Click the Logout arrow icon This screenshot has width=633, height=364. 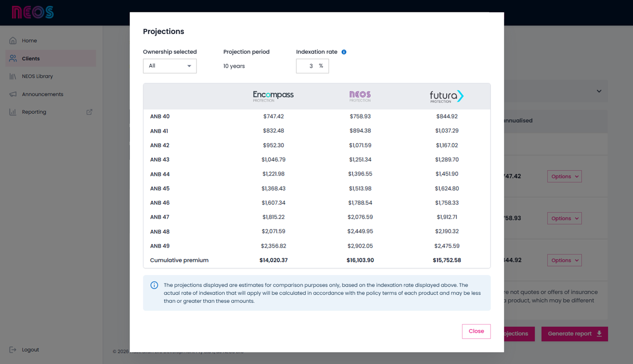[x=13, y=350]
